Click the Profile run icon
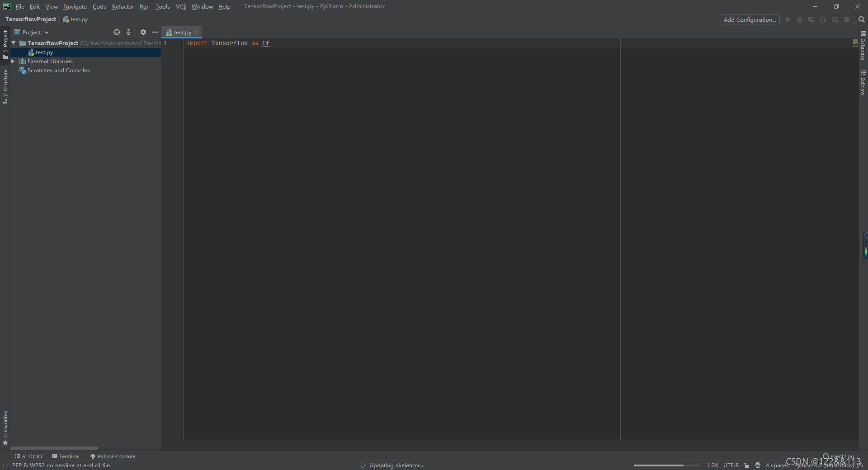Image resolution: width=868 pixels, height=470 pixels. [823, 19]
